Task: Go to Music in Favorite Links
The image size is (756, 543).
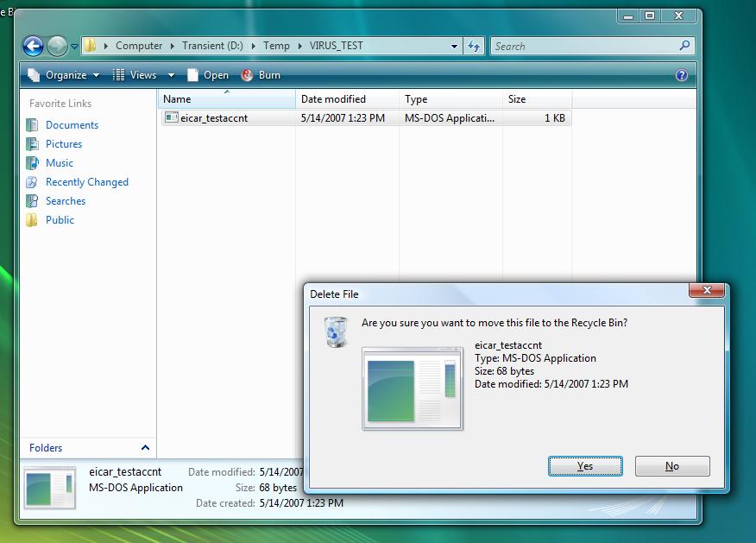Action: pyautogui.click(x=60, y=163)
